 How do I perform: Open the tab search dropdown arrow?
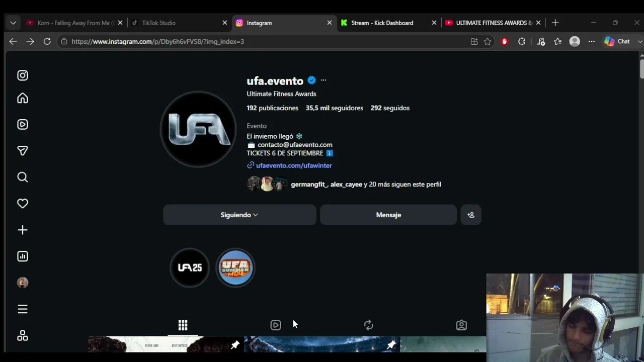(13, 23)
